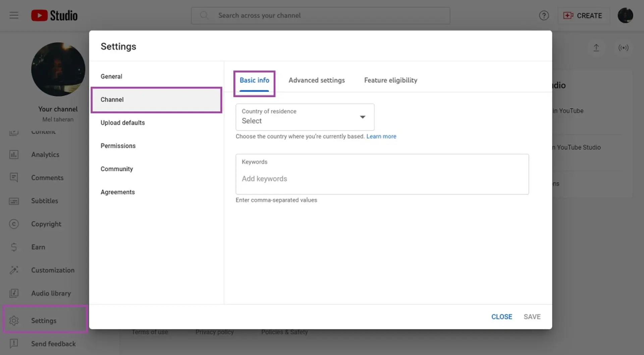Open Analytics in the sidebar
Screen dimensions: 644x355
(45, 155)
